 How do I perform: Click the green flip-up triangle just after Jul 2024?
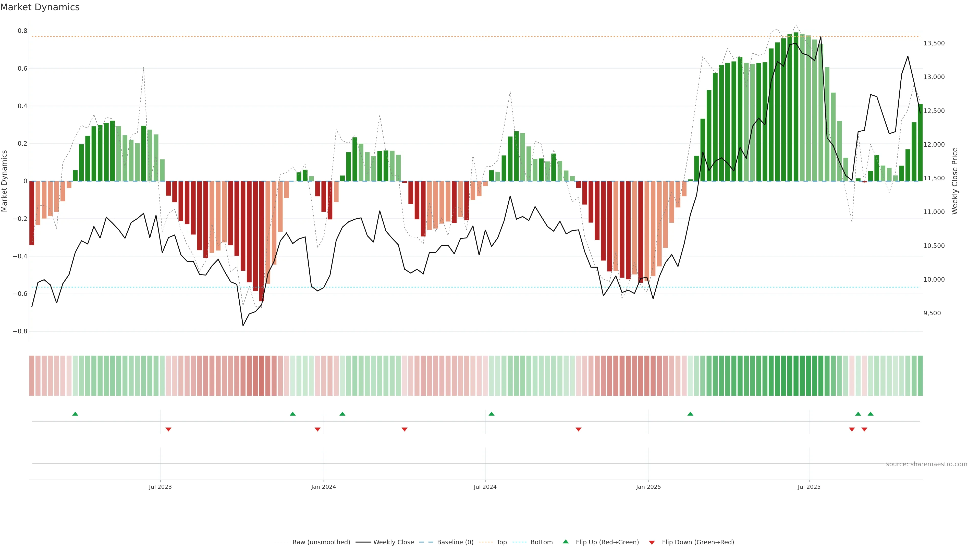pos(492,414)
